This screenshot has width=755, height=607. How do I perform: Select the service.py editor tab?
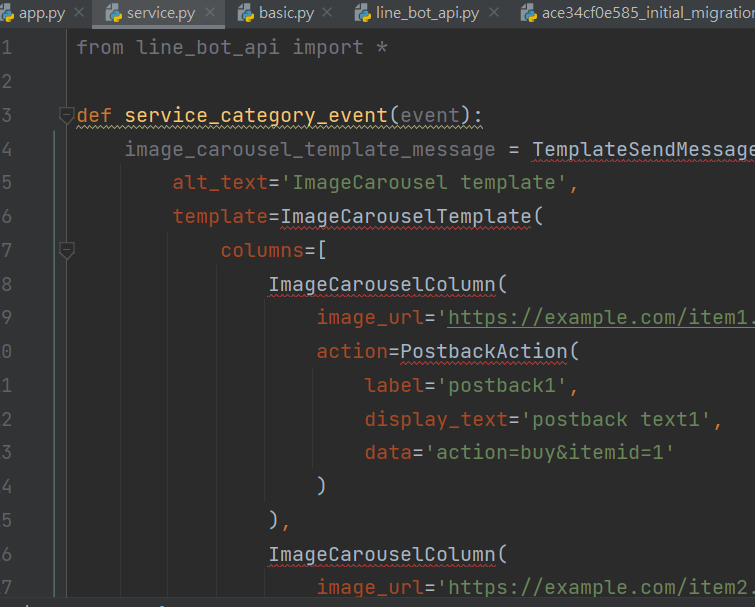pos(160,13)
